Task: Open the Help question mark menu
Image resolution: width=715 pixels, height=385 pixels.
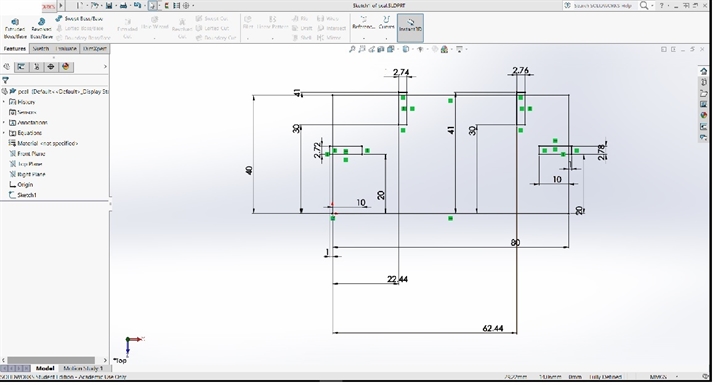Action: 662,5
